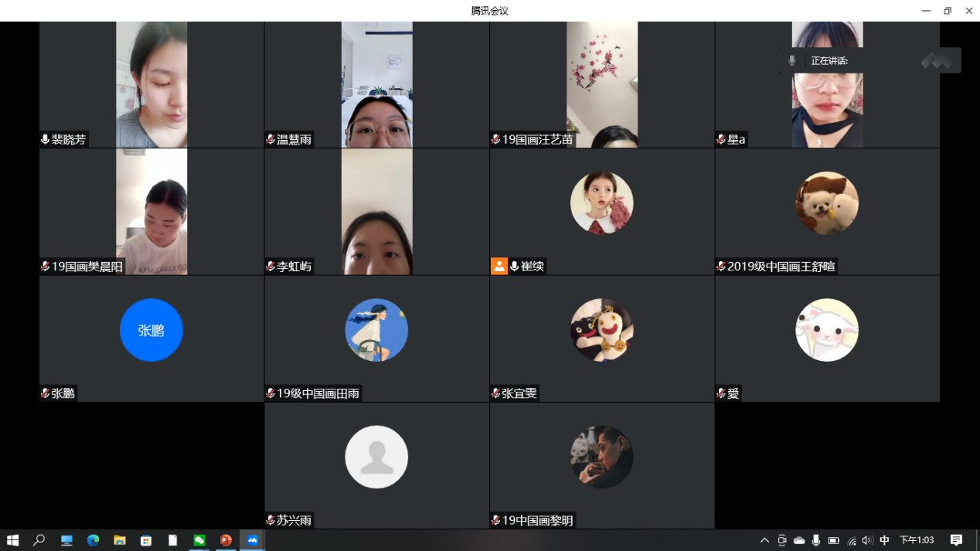Open PowerPoint from the taskbar
This screenshot has width=980, height=551.
226,540
